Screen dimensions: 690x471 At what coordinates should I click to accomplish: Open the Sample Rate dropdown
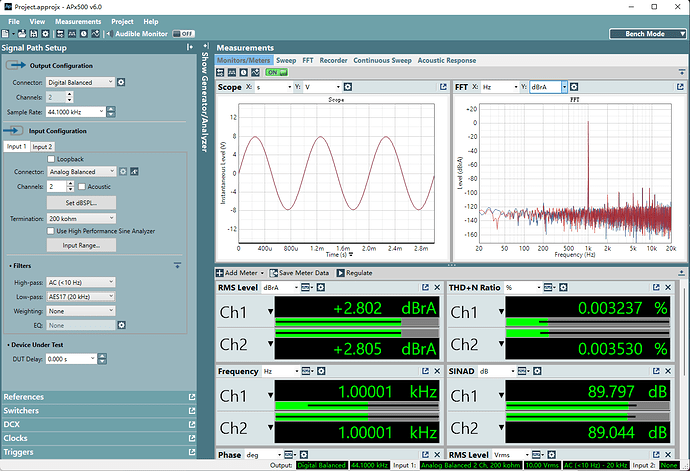75,112
